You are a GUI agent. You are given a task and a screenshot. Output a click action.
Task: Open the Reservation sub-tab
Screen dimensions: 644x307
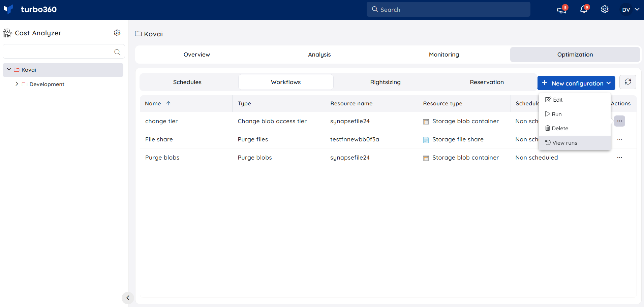point(487,82)
